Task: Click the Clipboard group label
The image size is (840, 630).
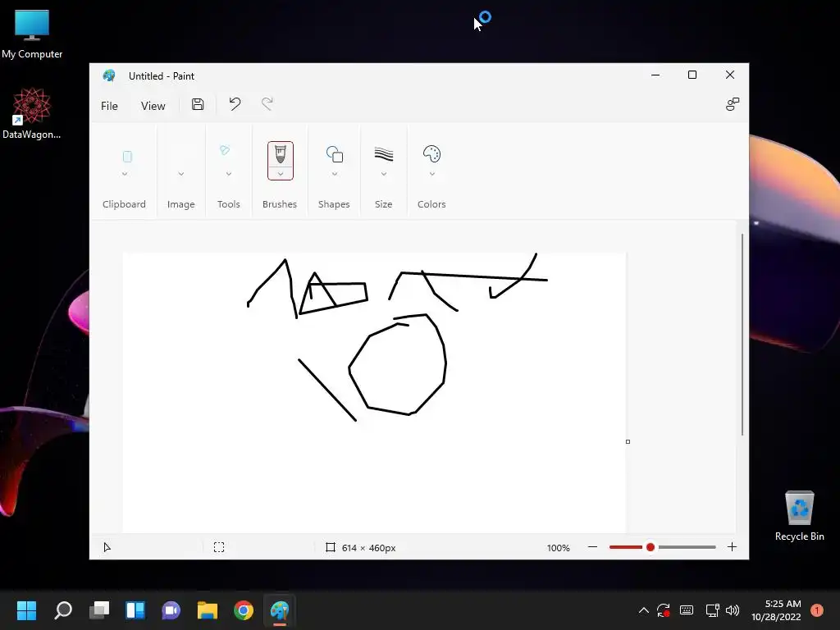Action: coord(125,204)
